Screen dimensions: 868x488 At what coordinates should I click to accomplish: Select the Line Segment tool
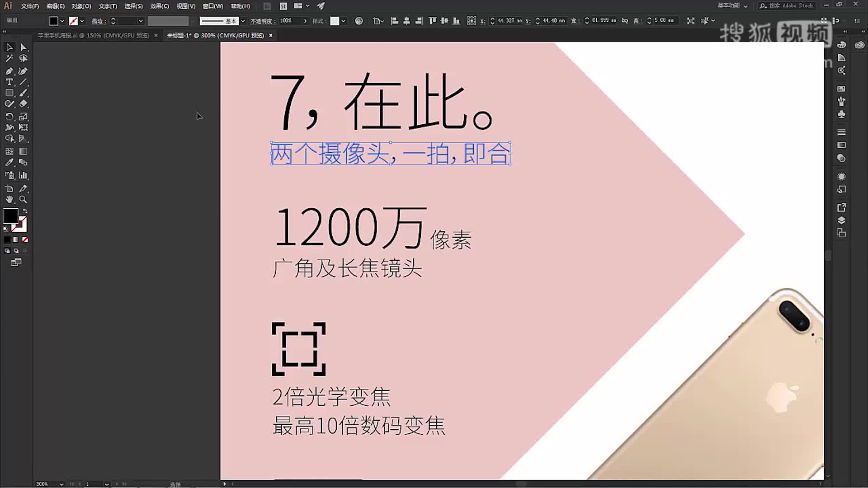click(x=24, y=82)
